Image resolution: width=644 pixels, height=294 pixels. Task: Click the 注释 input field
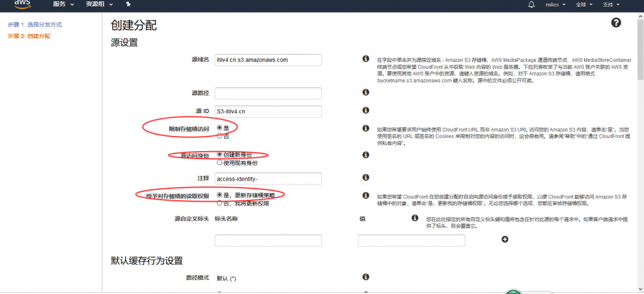pyautogui.click(x=268, y=178)
